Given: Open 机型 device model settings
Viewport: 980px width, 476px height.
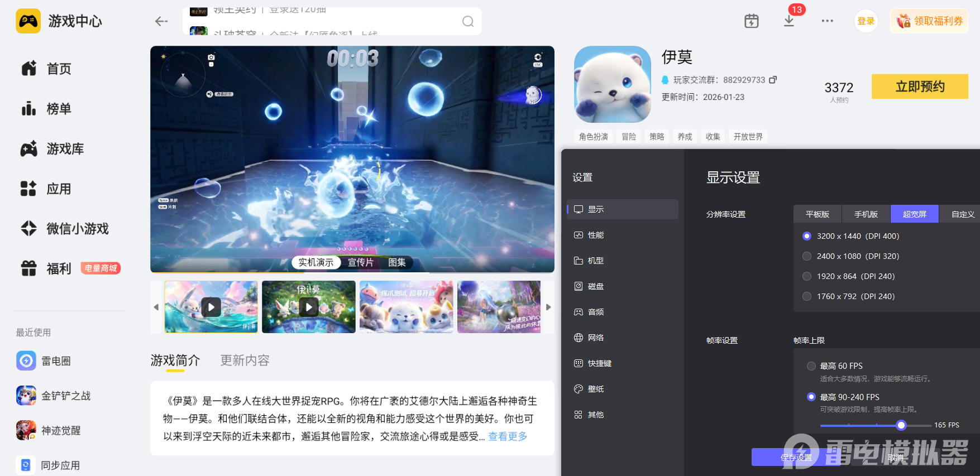Looking at the screenshot, I should [x=623, y=261].
